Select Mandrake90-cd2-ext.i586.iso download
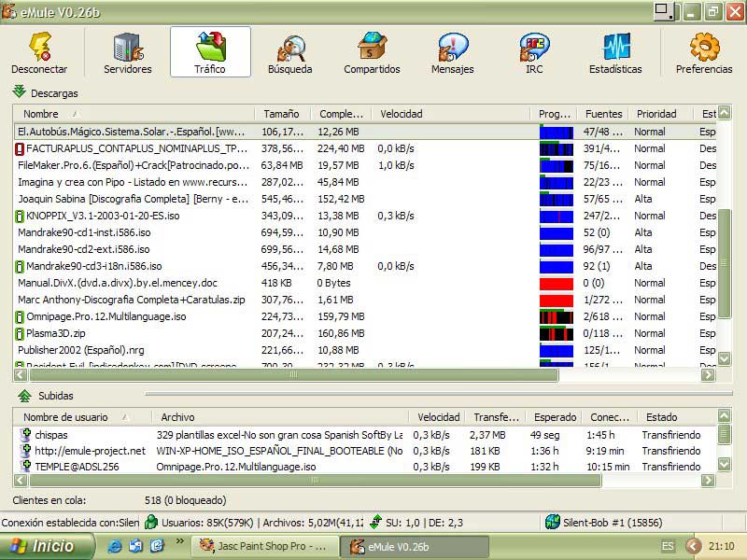The width and height of the screenshot is (747, 560). [x=366, y=249]
